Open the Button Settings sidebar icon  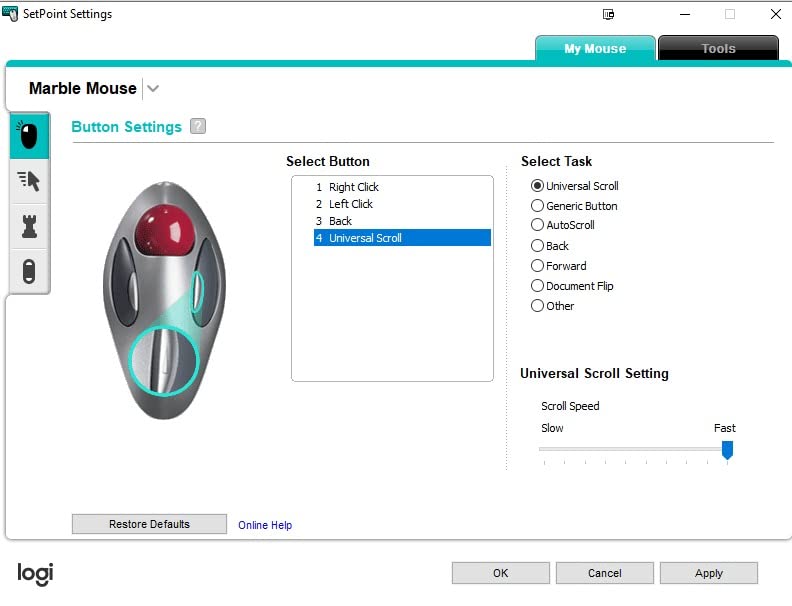[x=29, y=136]
